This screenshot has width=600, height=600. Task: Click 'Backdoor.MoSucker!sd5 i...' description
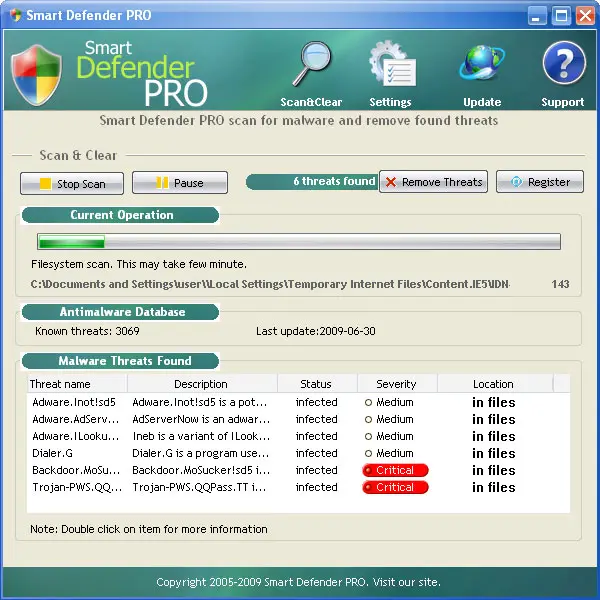click(x=201, y=470)
